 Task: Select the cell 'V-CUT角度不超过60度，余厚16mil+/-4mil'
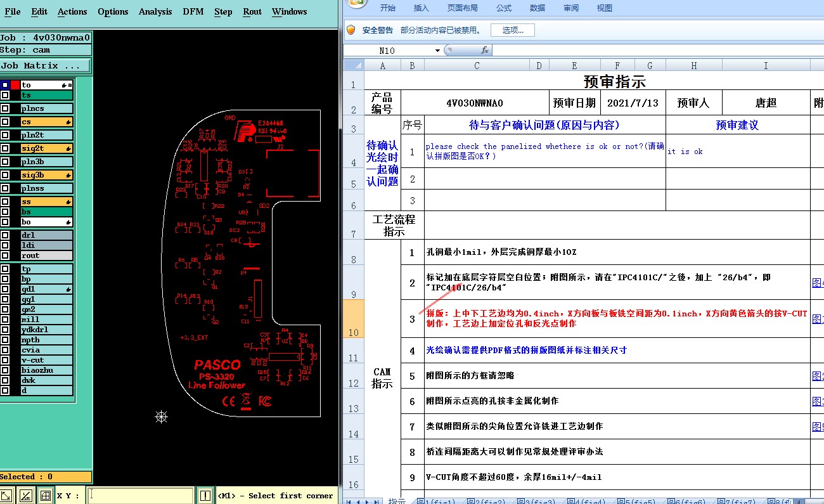[617, 477]
